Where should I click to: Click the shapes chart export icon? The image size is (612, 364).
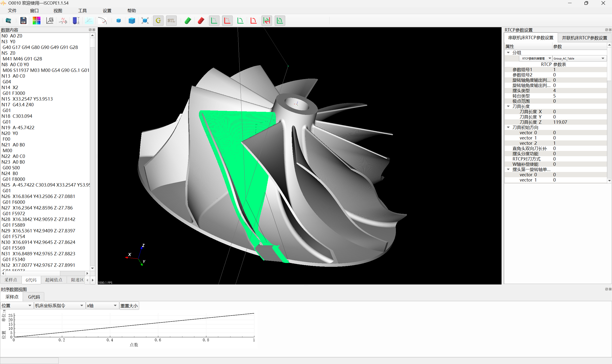50,21
